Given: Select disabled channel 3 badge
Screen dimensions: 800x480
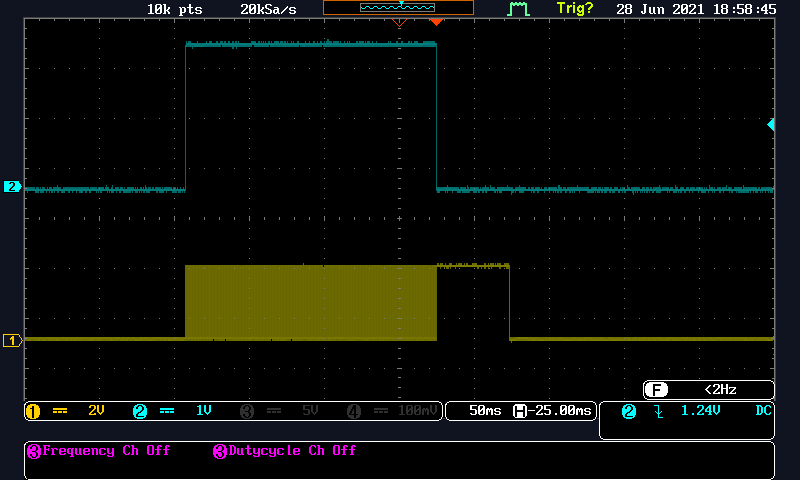Looking at the screenshot, I should pos(247,411).
